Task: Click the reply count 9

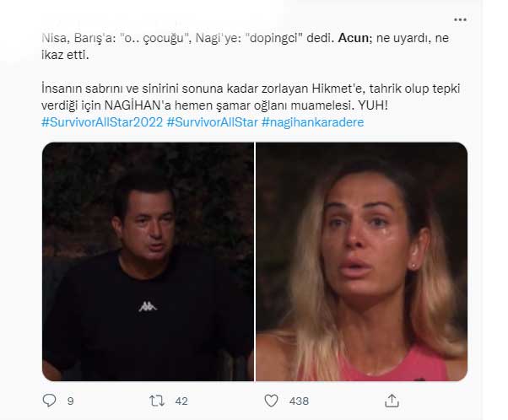Action: click(x=70, y=401)
